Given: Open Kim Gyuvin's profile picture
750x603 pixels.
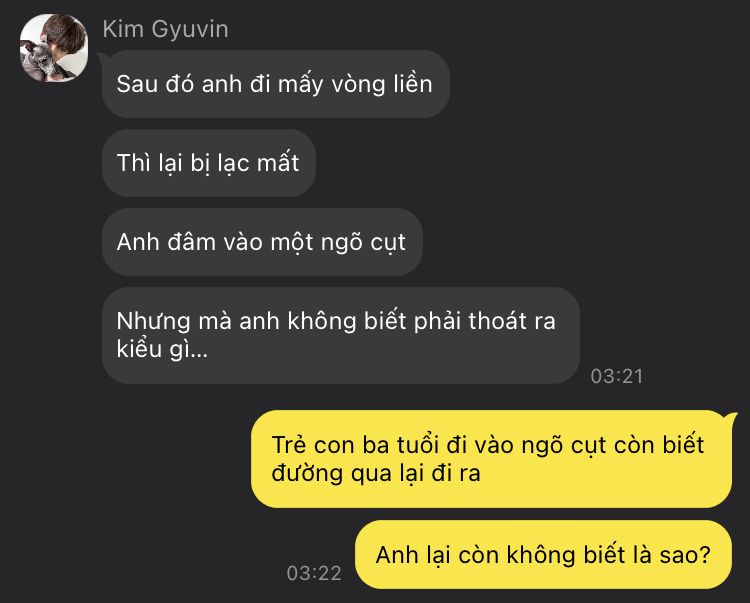Looking at the screenshot, I should [x=54, y=48].
